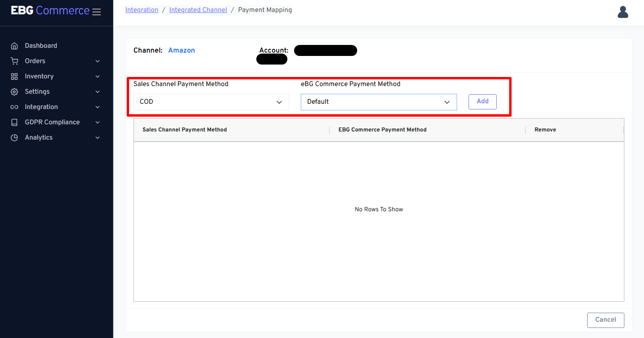Image resolution: width=644 pixels, height=338 pixels.
Task: Expand the Orders submenu chevron
Action: point(98,61)
